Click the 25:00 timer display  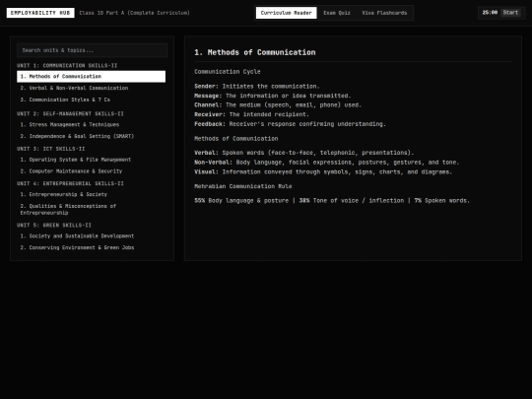tap(490, 13)
